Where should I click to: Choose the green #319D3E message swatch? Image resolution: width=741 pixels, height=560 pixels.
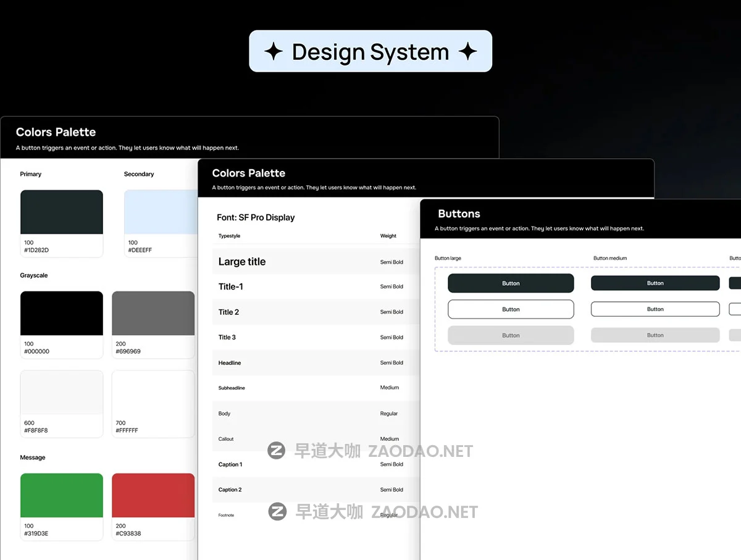point(62,495)
